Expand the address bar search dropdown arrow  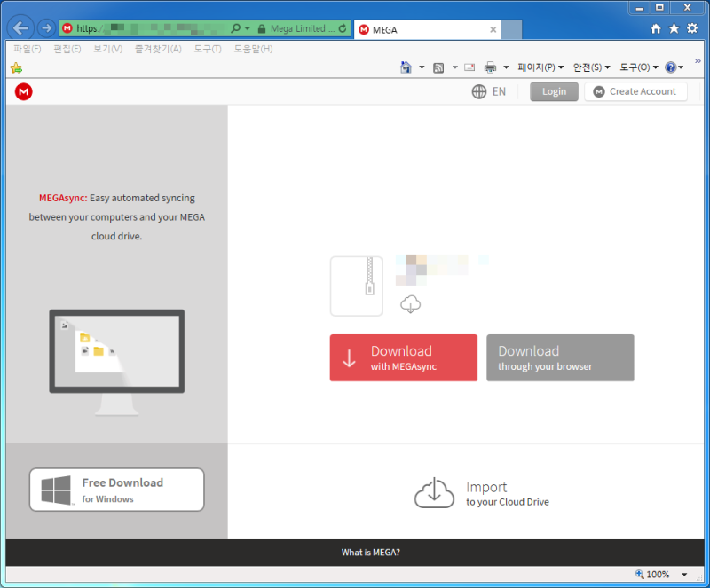(x=248, y=28)
